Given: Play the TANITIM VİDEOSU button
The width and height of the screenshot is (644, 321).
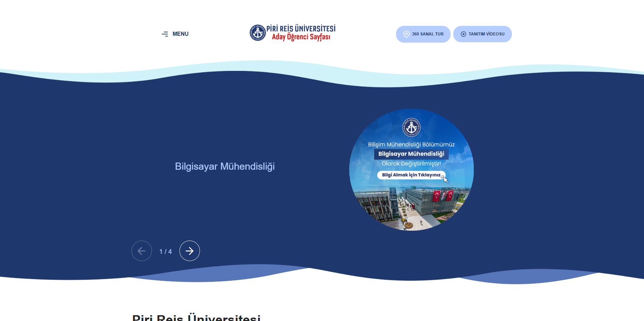Looking at the screenshot, I should pos(482,34).
